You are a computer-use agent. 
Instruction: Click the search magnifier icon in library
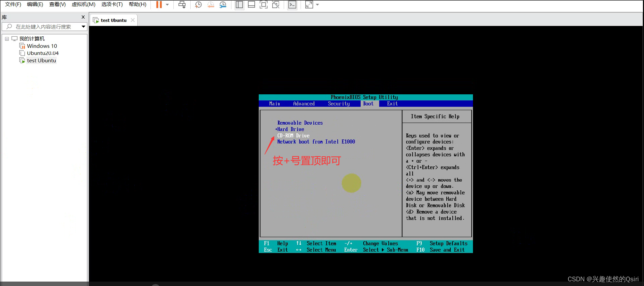(9, 27)
